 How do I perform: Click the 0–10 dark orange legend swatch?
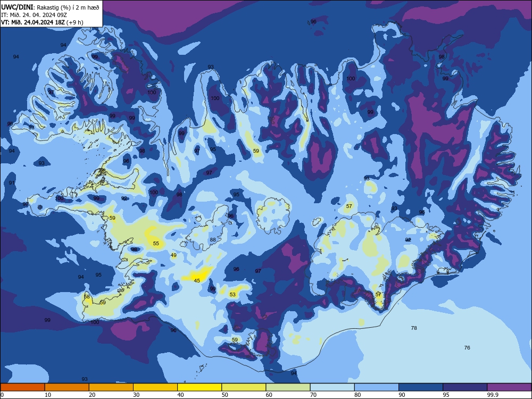[22, 387]
